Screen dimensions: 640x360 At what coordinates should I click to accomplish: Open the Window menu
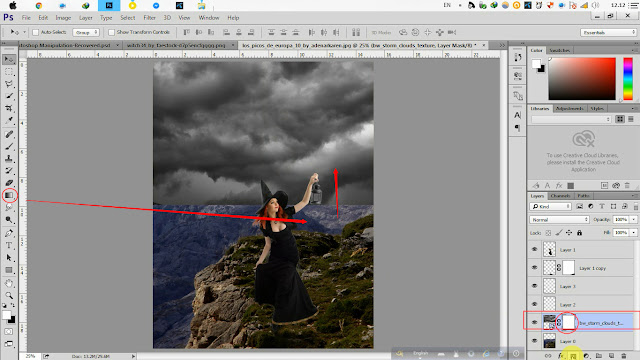coord(209,18)
